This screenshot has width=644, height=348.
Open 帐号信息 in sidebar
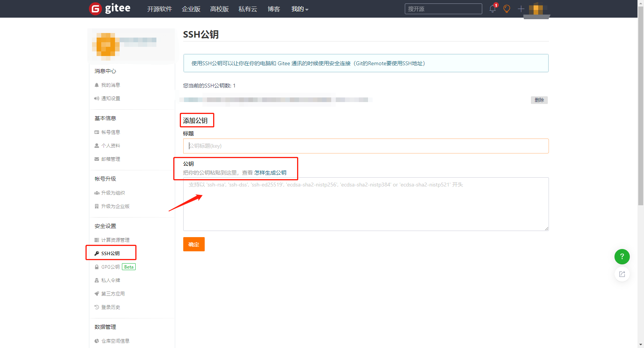[107, 132]
